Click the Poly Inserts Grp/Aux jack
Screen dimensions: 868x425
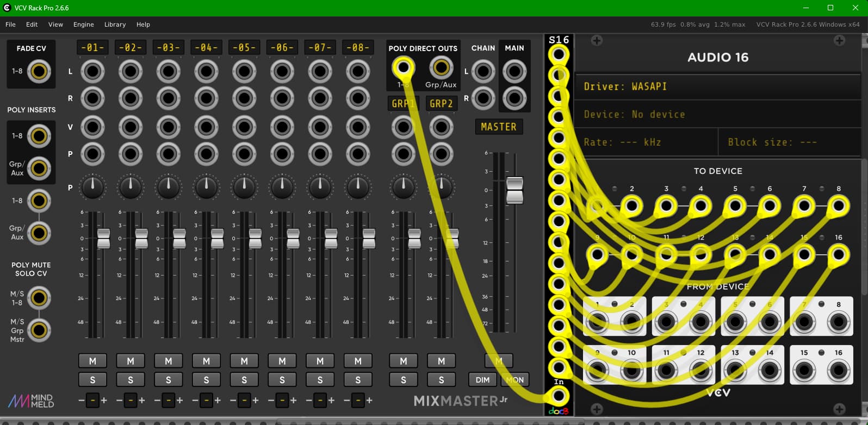tap(39, 168)
